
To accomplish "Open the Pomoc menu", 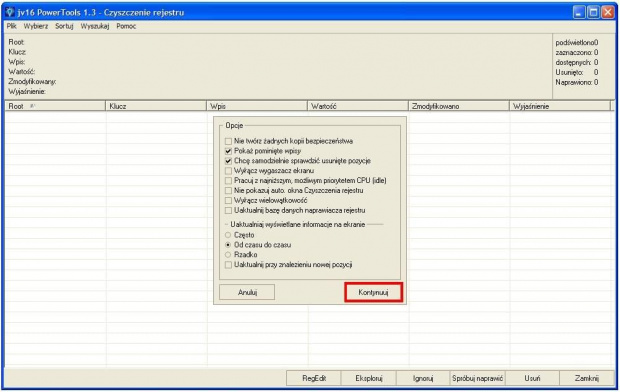I will (x=126, y=26).
